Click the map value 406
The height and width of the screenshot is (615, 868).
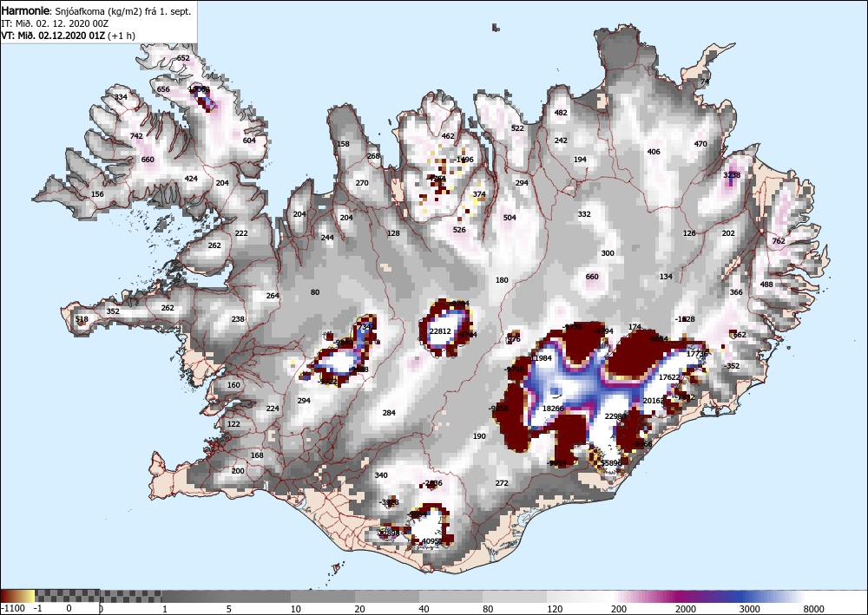point(654,152)
